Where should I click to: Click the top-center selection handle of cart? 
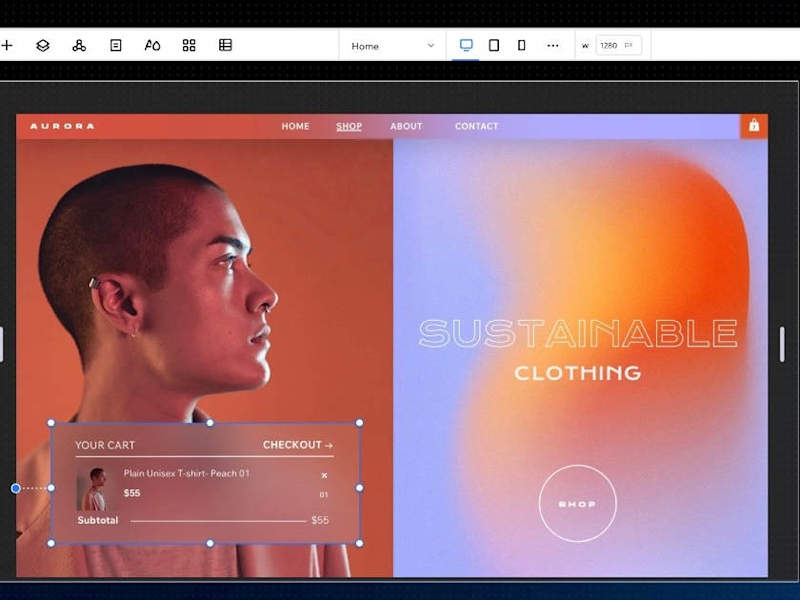pos(210,422)
